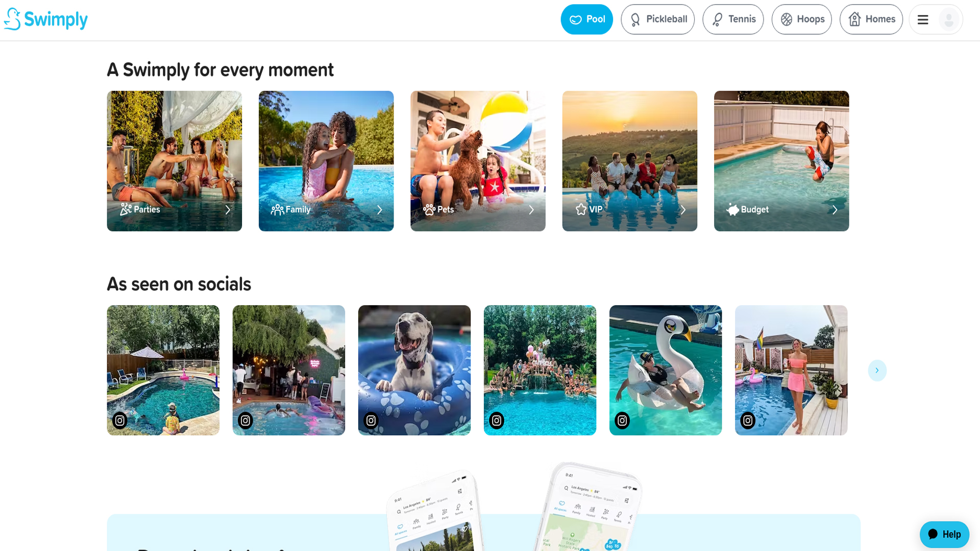Image resolution: width=980 pixels, height=551 pixels.
Task: Click the user profile avatar icon
Action: click(x=949, y=20)
